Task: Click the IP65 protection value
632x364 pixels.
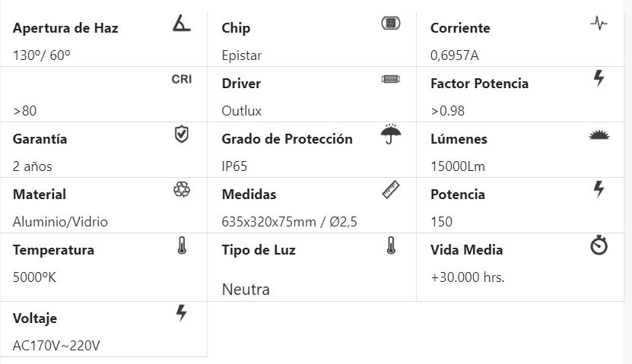Action: coord(234,166)
